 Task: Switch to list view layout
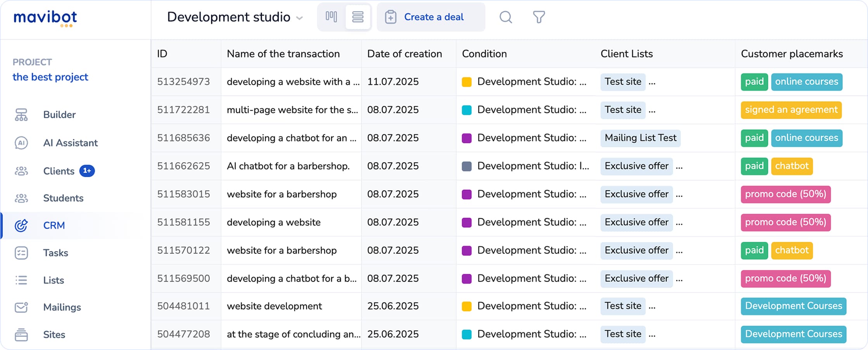coord(358,17)
